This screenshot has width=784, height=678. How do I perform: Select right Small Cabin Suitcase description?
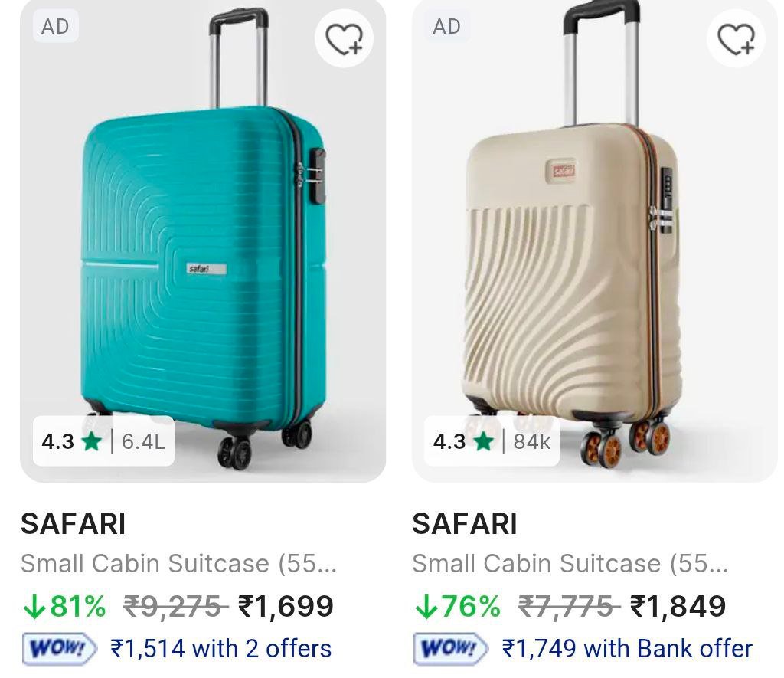570,564
